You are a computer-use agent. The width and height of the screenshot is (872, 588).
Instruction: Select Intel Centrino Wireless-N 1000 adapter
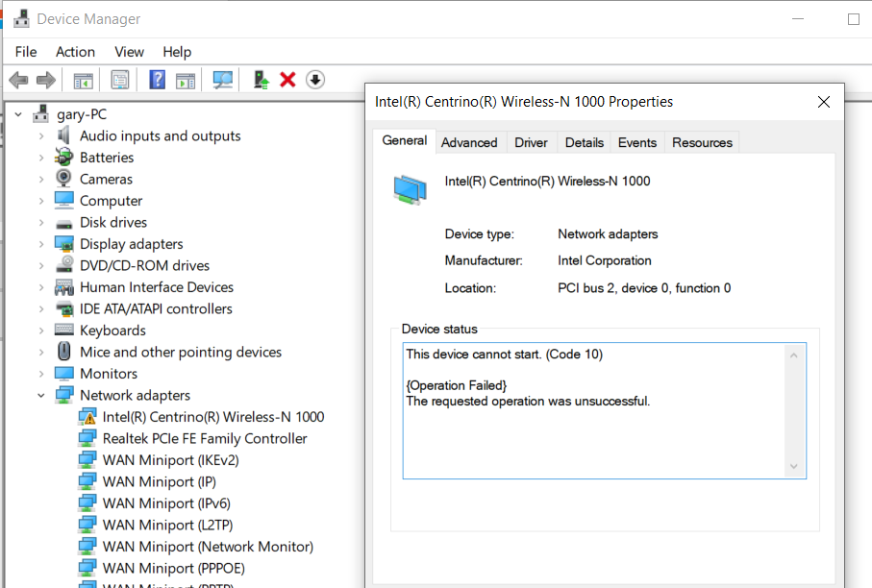coord(212,417)
